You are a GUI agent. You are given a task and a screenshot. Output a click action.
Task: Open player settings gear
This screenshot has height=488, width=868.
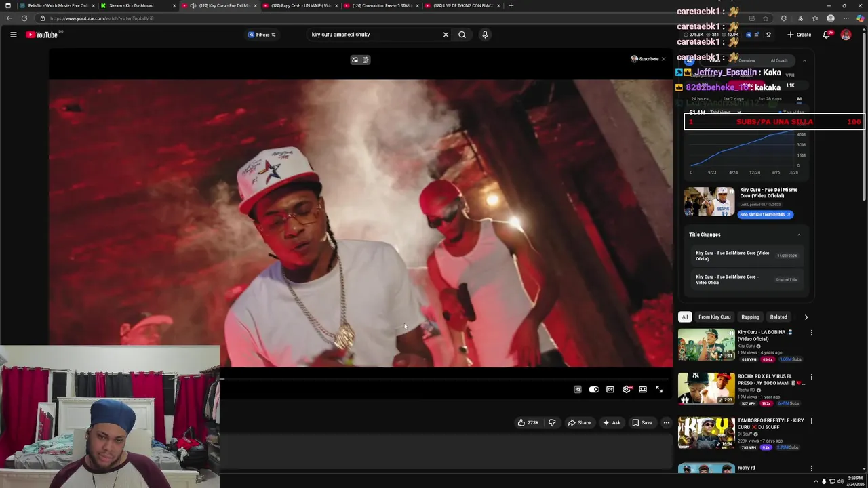point(627,390)
